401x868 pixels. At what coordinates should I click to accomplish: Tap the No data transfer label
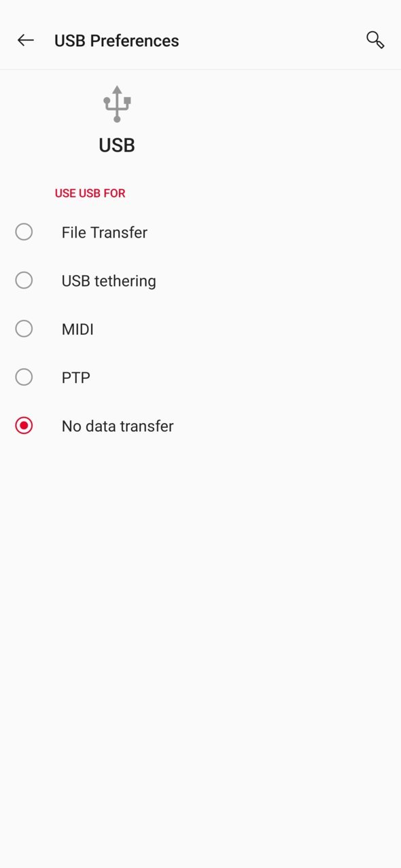point(118,426)
